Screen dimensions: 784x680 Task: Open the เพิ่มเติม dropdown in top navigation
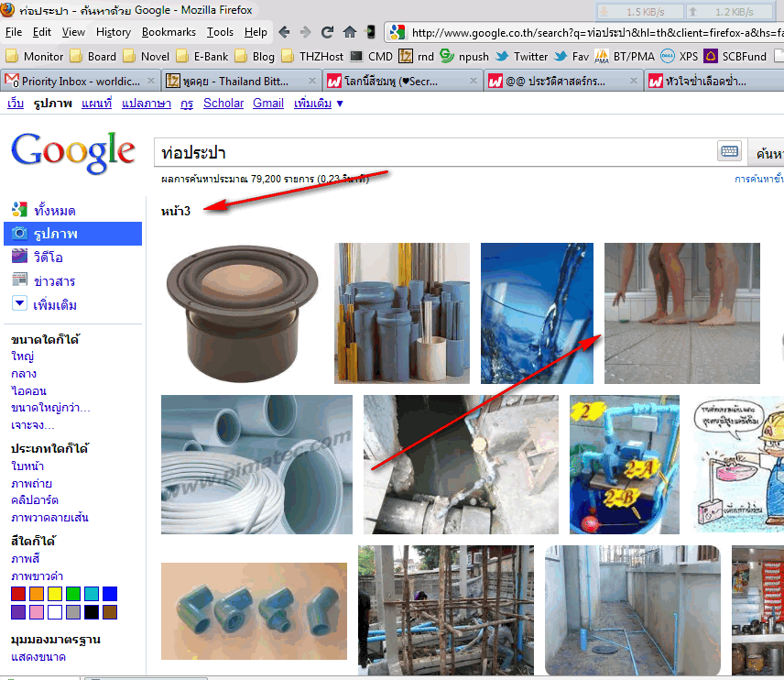coord(318,104)
